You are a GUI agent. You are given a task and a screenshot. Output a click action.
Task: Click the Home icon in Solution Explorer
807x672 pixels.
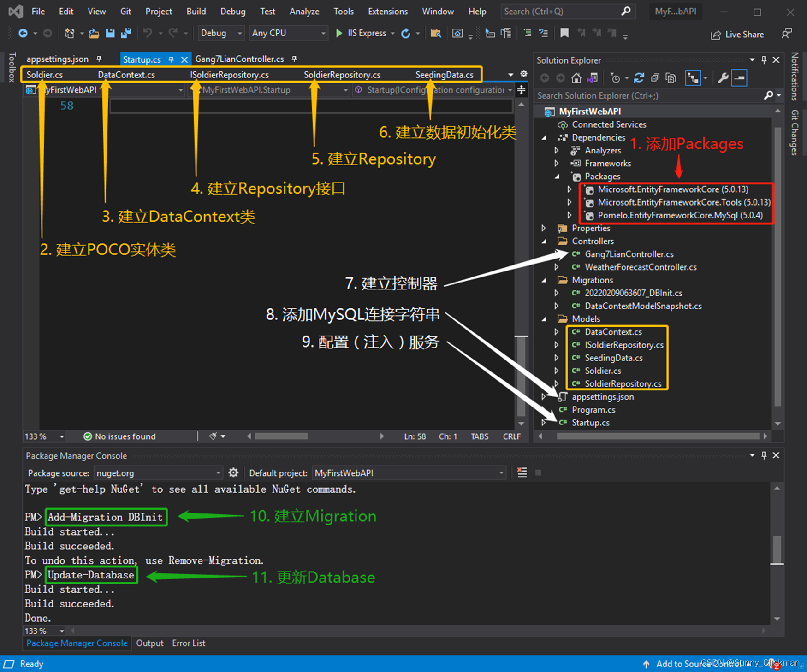tap(576, 78)
